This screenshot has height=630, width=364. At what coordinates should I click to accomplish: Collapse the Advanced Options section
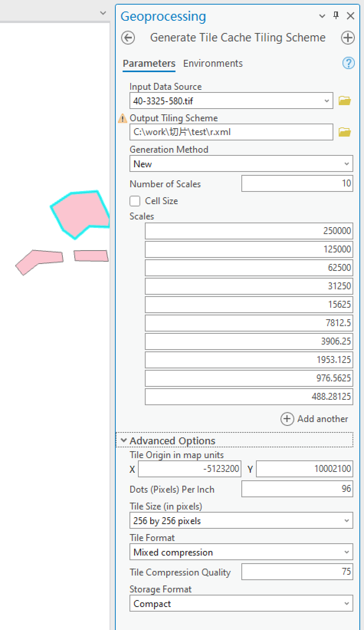[124, 440]
